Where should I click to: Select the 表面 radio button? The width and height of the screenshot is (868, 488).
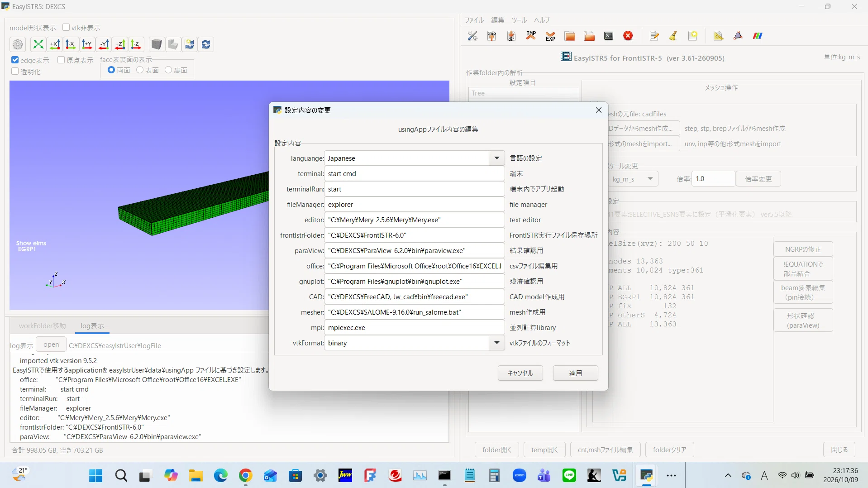tap(140, 70)
